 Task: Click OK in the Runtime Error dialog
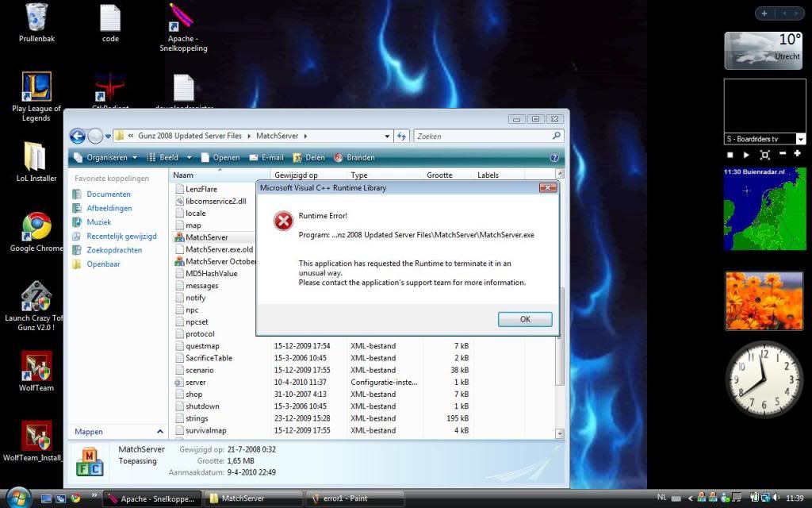[525, 319]
